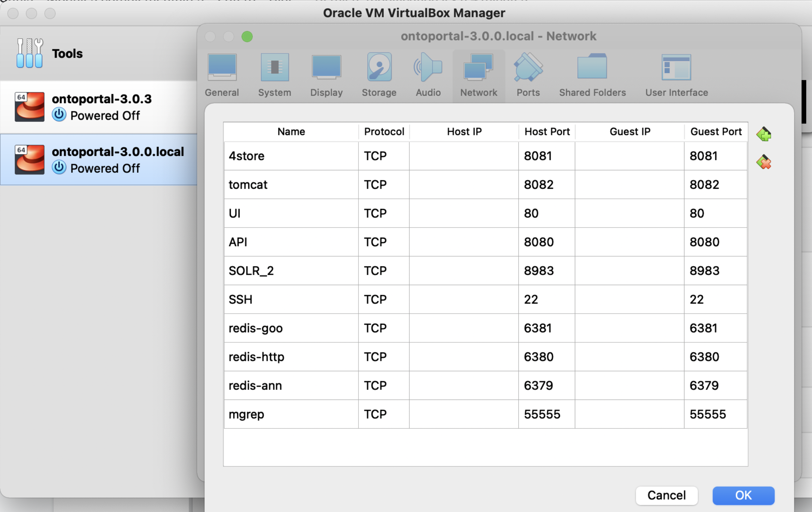Open the General settings section

(x=222, y=76)
